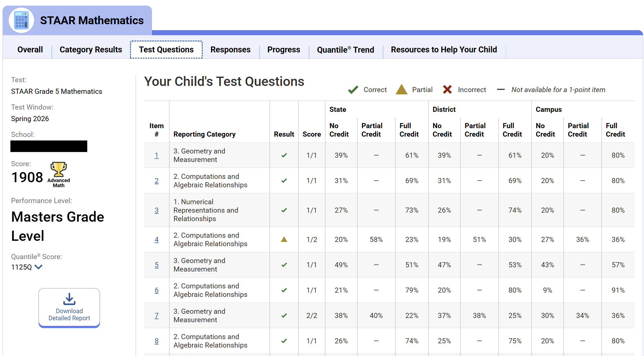Screen dimensions: 644x356
Task: Click the District group header
Action: pyautogui.click(x=444, y=109)
